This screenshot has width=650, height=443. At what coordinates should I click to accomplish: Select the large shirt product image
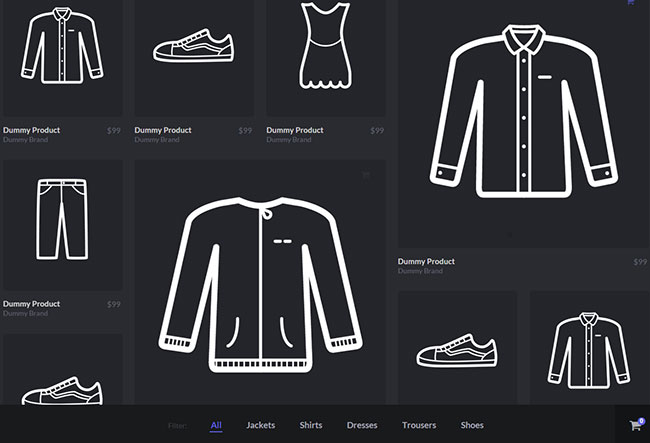click(523, 110)
